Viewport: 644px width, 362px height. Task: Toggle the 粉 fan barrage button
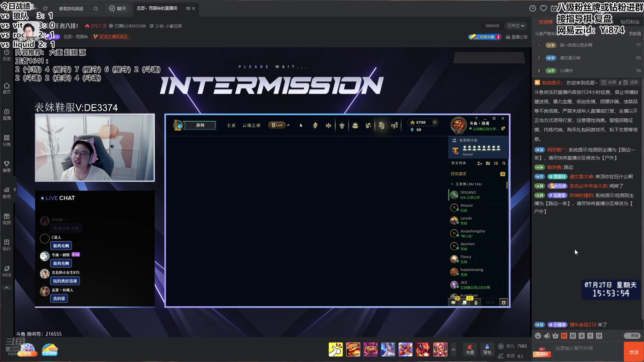pyautogui.click(x=564, y=336)
